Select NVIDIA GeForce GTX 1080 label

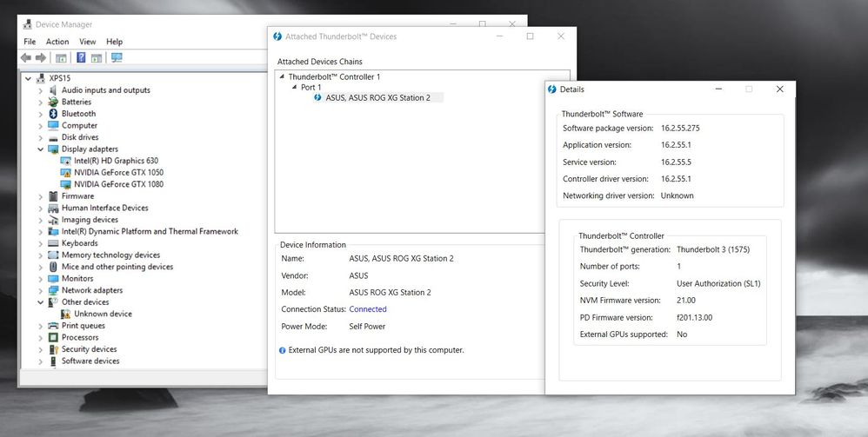click(119, 184)
